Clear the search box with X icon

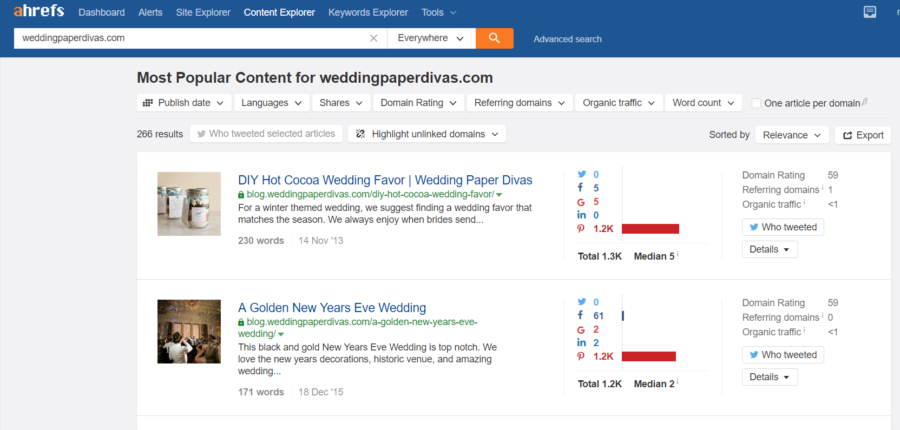coord(373,38)
